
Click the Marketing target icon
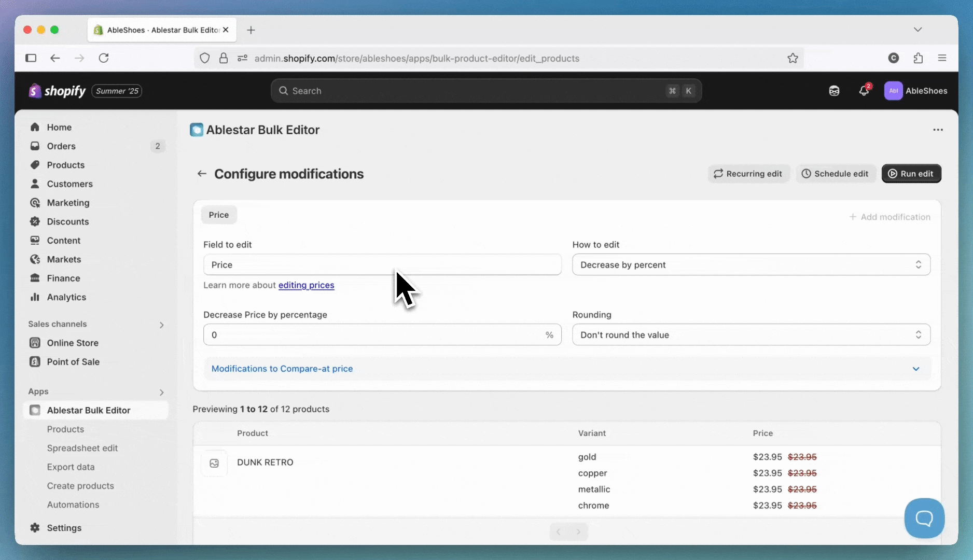(x=35, y=203)
